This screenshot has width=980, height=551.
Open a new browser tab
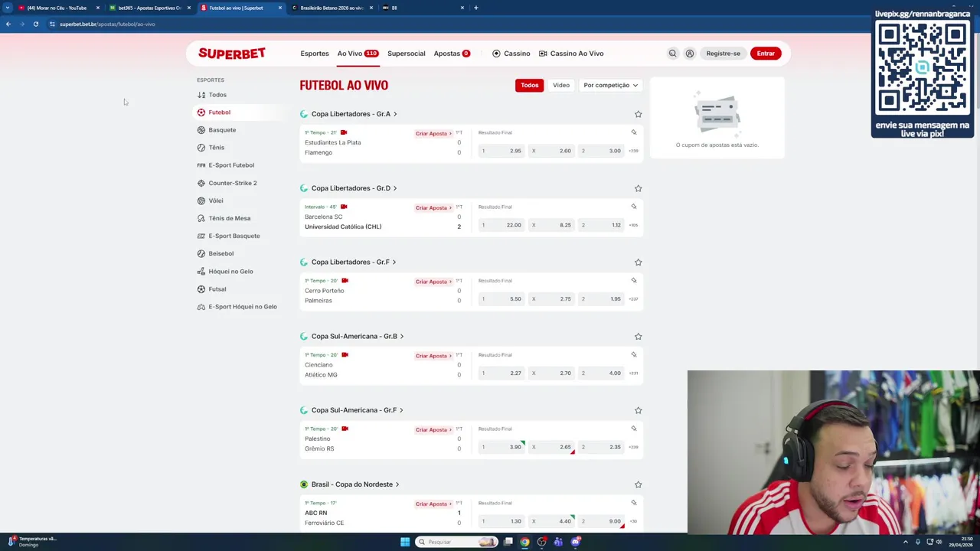coord(476,8)
